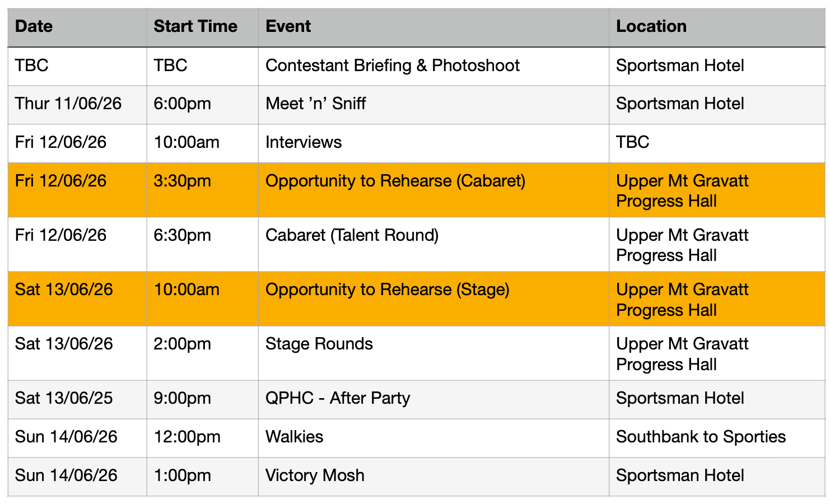The height and width of the screenshot is (504, 830).
Task: Click the highlighted Opportunity to Rehearse (Cabaret) cell
Action: point(433,190)
